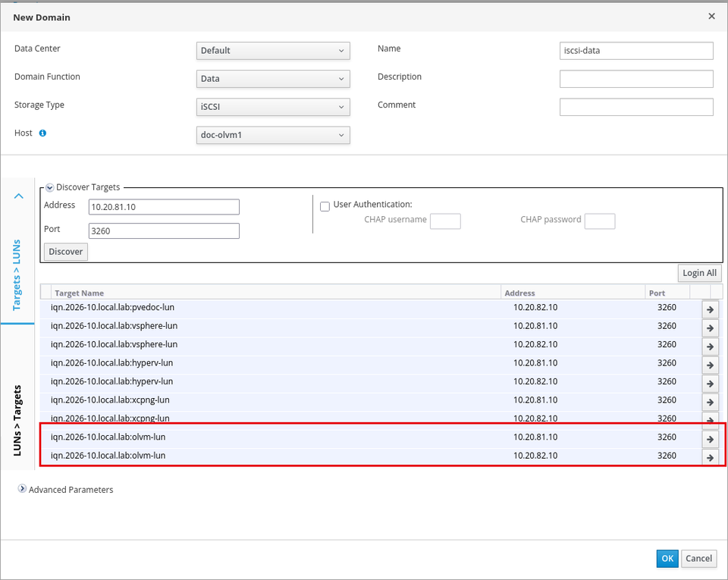Click arrow for xcpng-lun at 10.20.81.10

pos(710,403)
